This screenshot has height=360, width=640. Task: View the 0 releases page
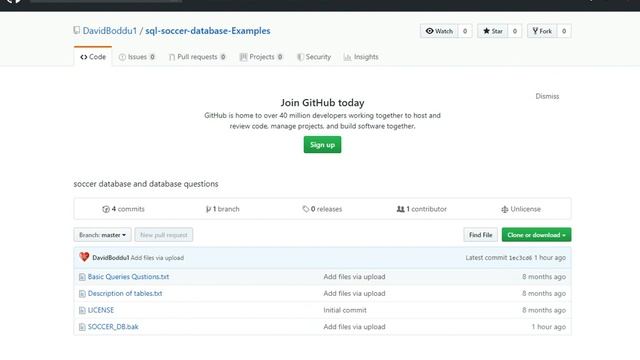click(x=322, y=209)
